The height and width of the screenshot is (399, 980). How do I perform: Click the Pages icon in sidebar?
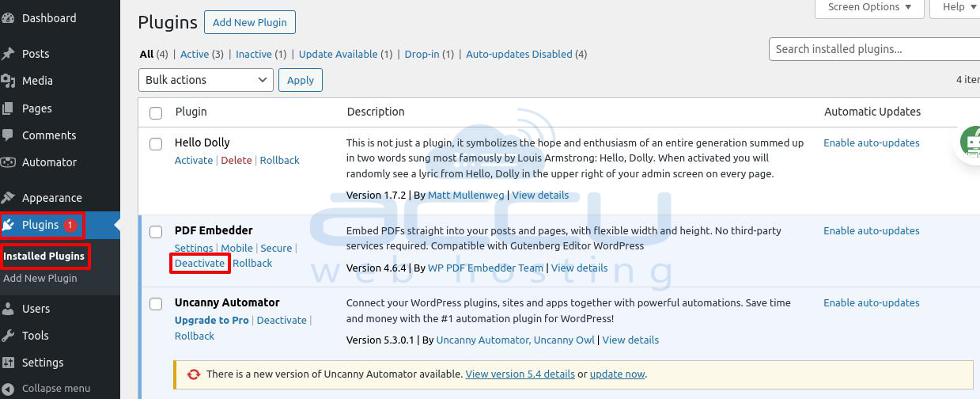(8, 108)
